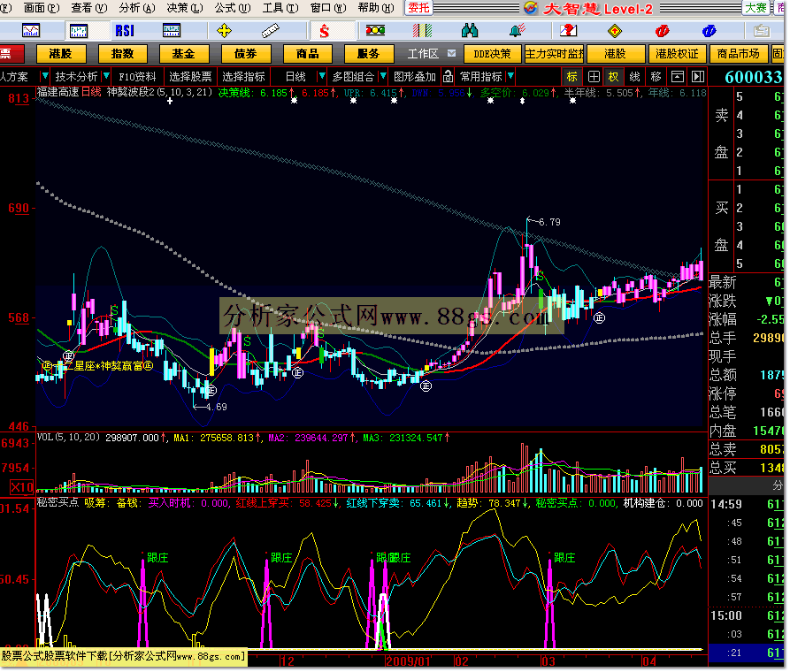Open the RSI indicator tool
The image size is (790, 672).
point(125,31)
